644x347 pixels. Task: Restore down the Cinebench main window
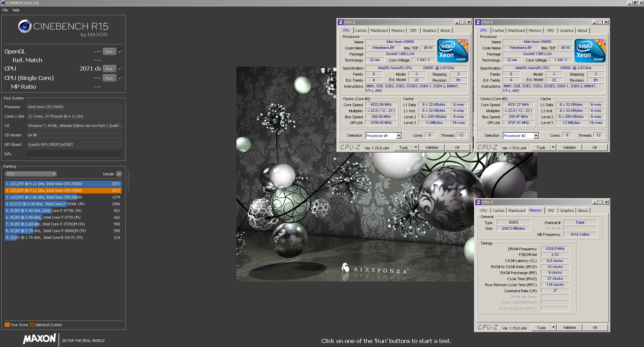click(x=635, y=3)
